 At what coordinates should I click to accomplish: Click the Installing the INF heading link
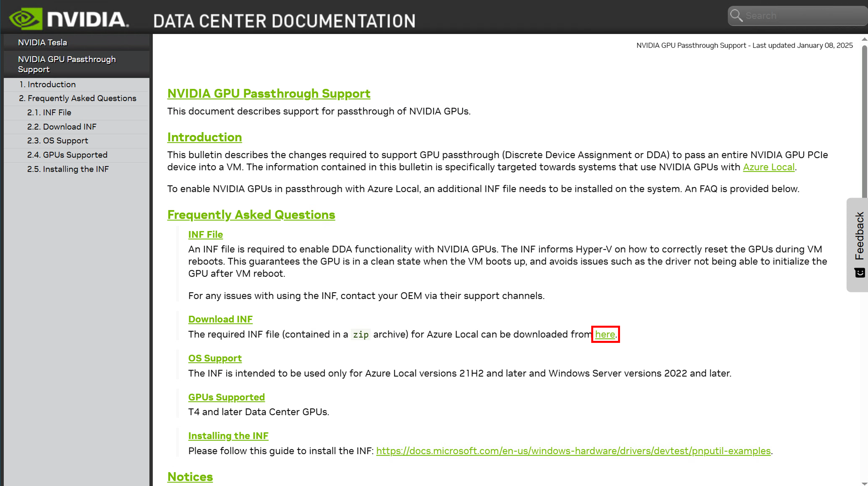(x=228, y=436)
